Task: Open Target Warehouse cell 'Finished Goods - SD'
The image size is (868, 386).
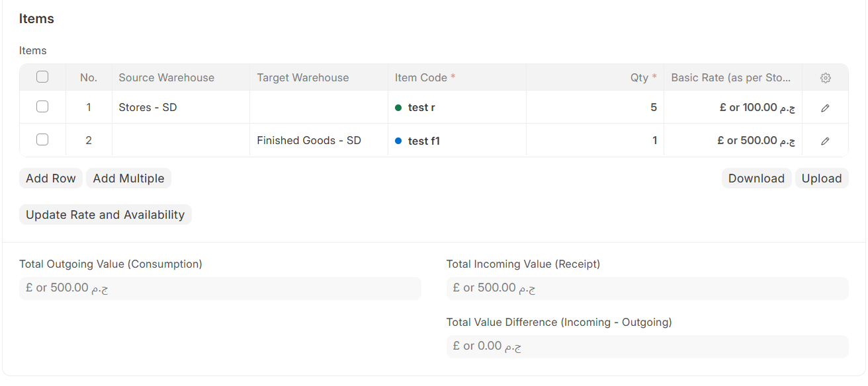Action: (309, 140)
